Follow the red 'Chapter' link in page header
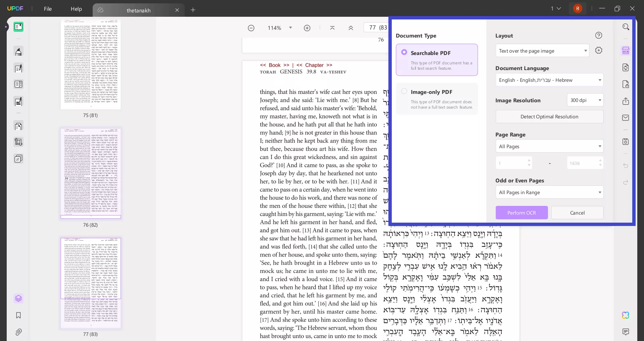 pyautogui.click(x=314, y=65)
